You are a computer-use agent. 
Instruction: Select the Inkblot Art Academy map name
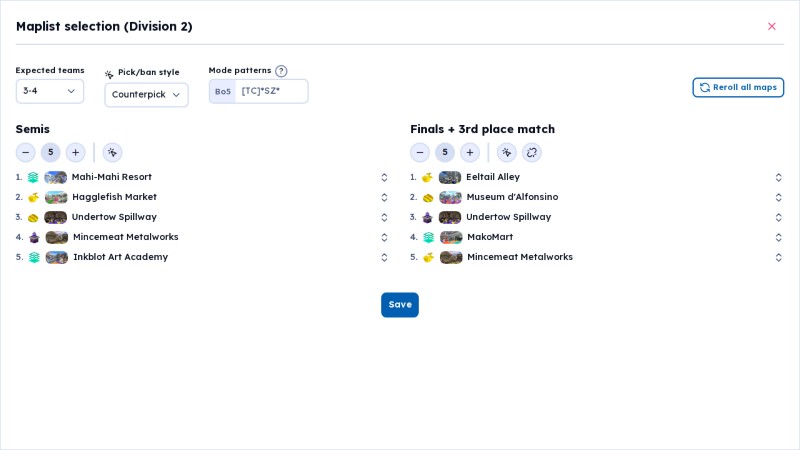(120, 257)
